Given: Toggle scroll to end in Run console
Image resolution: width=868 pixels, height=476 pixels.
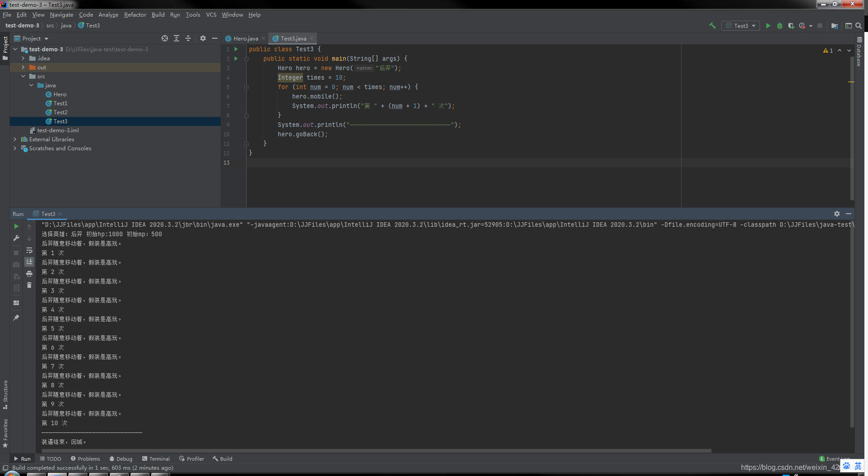Looking at the screenshot, I should pyautogui.click(x=29, y=262).
